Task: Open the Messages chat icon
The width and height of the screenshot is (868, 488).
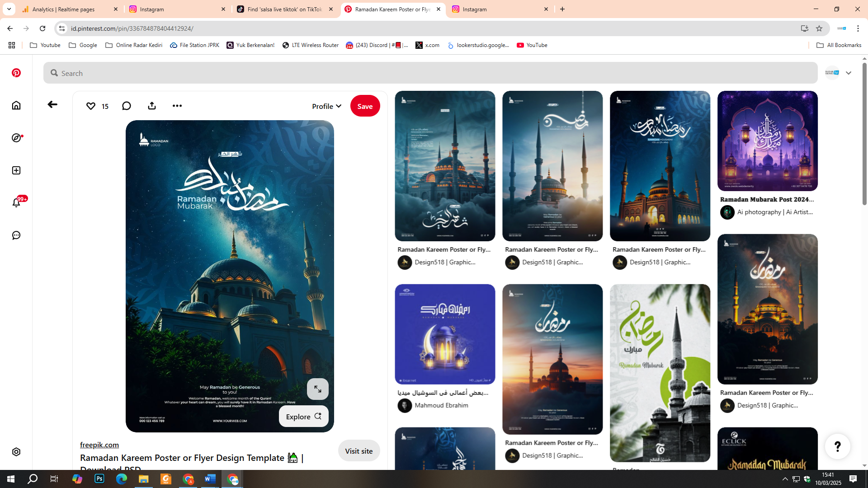Action: tap(16, 235)
